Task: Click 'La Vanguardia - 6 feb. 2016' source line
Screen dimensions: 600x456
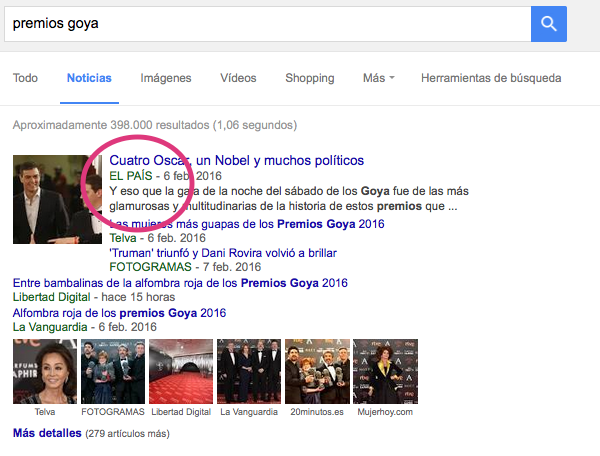Action: click(85, 327)
